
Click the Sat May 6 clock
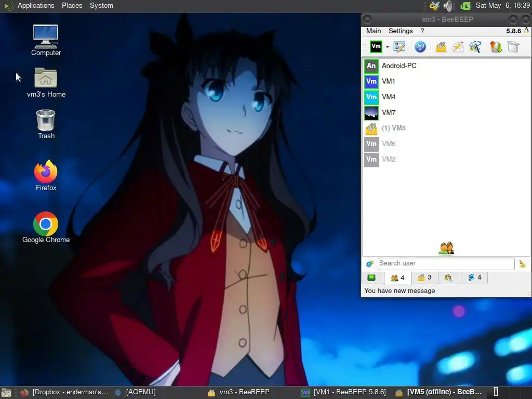point(502,5)
